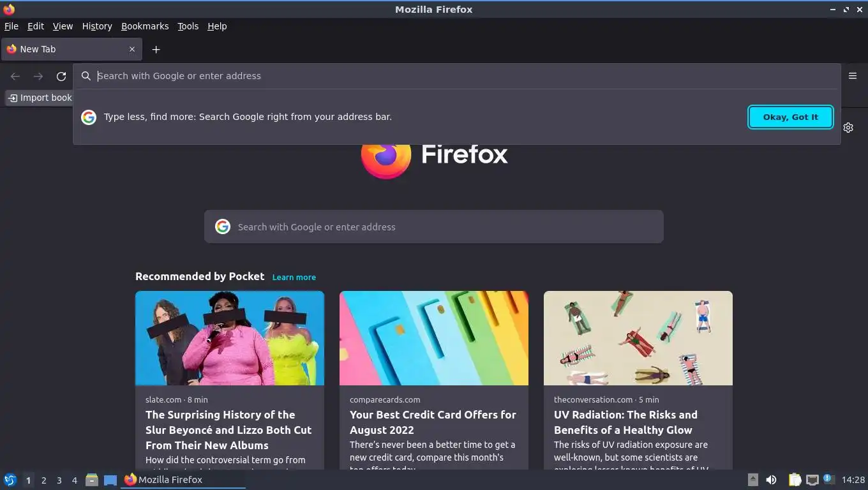Close the New Tab tab
Screen dimensions: 868x490
[x=132, y=49]
